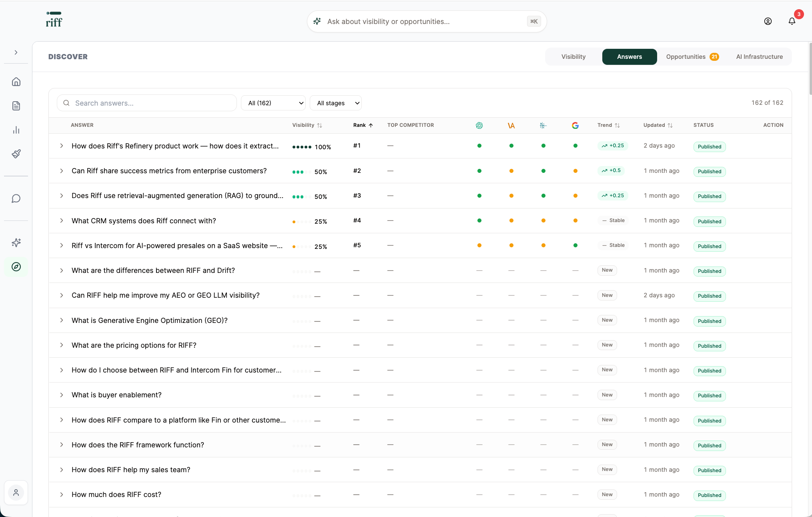Click the riff logo
This screenshot has height=517, width=812.
coord(54,20)
